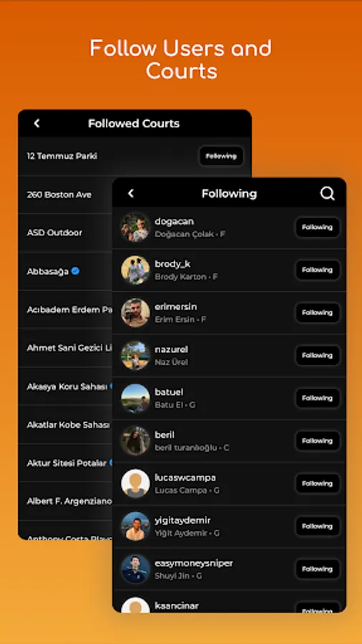Go back from the Following screen
This screenshot has width=362, height=644.
[131, 193]
